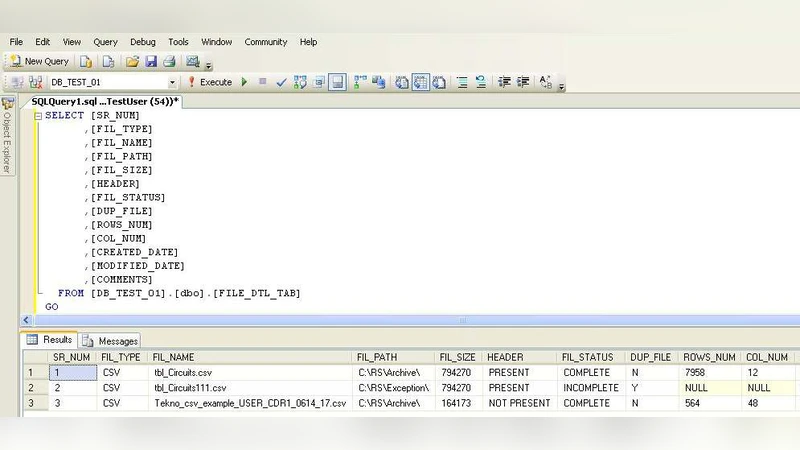Screen dimensions: 800x450
Task: Click the New Query button
Action: click(x=40, y=62)
